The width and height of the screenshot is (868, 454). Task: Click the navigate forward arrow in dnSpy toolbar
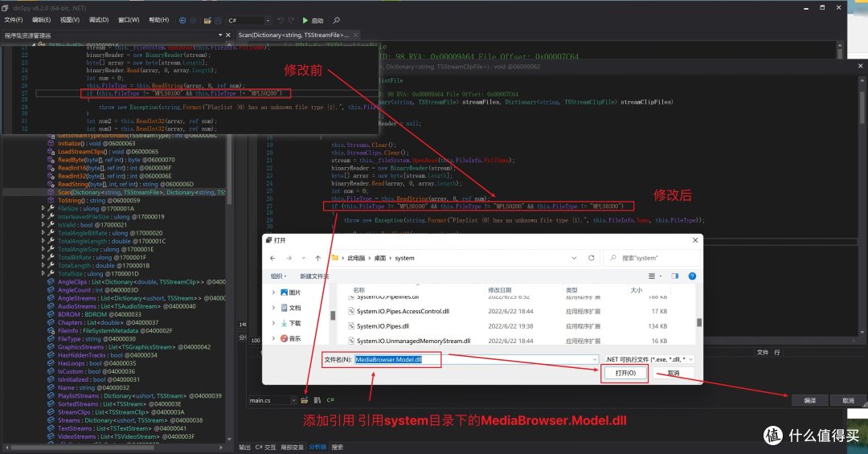tap(193, 20)
